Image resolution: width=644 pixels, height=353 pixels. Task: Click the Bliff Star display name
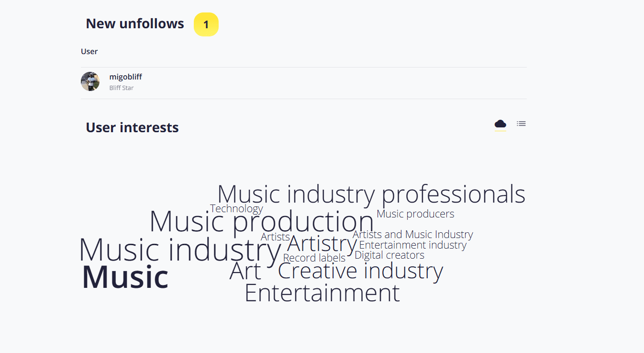121,88
